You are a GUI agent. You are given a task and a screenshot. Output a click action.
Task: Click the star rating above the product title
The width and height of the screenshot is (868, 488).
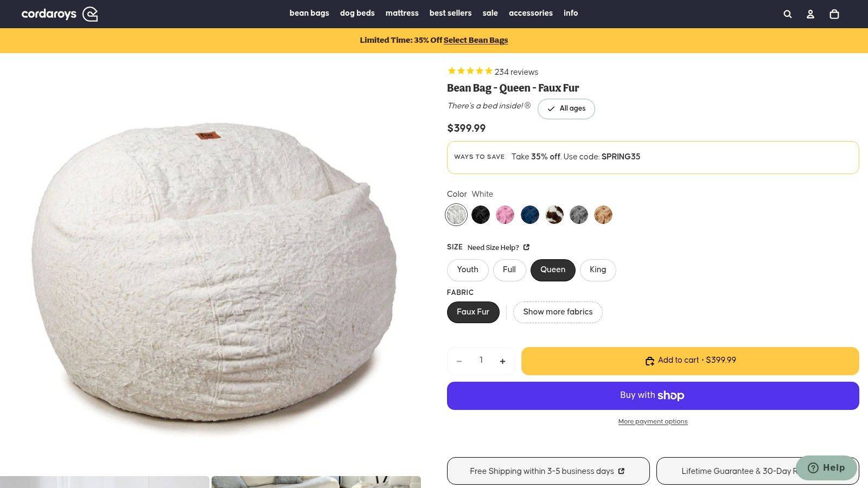pos(470,71)
